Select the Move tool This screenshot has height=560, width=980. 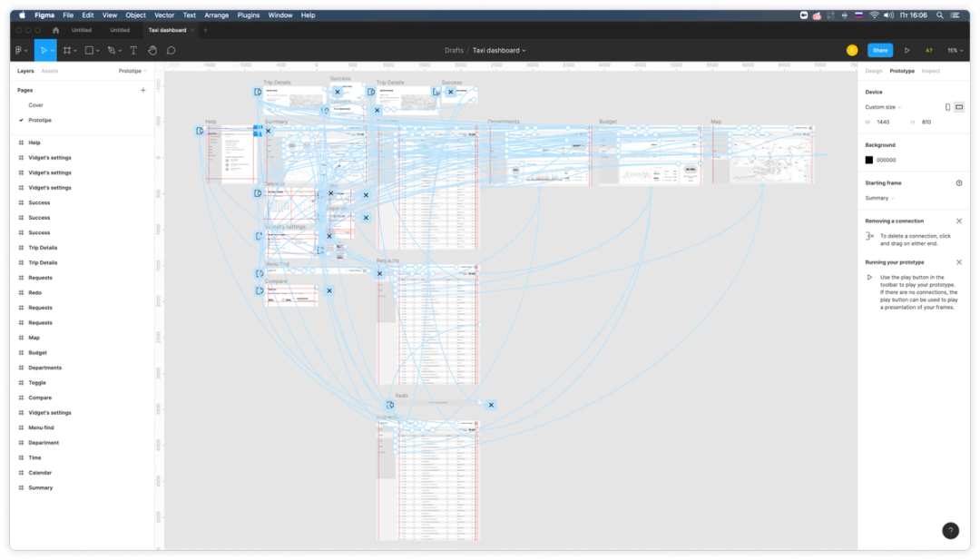[45, 50]
